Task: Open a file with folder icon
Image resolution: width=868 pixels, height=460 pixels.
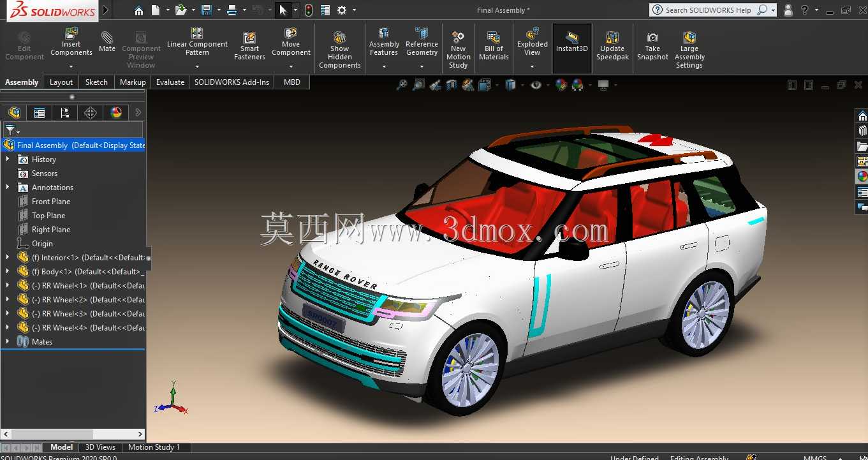Action: click(x=180, y=10)
